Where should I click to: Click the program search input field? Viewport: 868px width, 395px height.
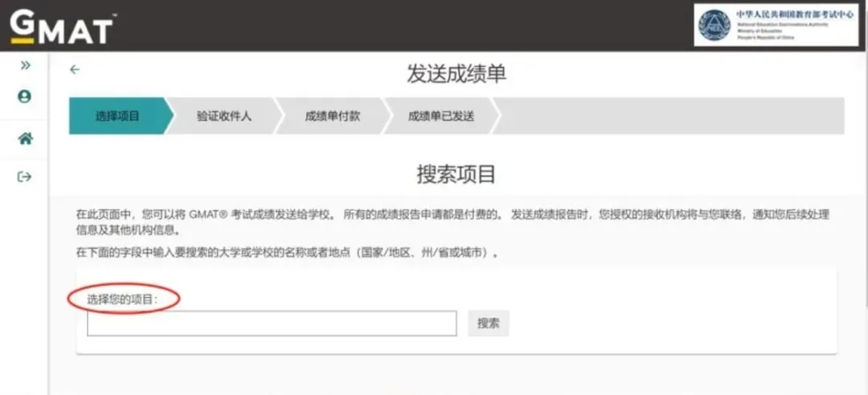pyautogui.click(x=272, y=324)
